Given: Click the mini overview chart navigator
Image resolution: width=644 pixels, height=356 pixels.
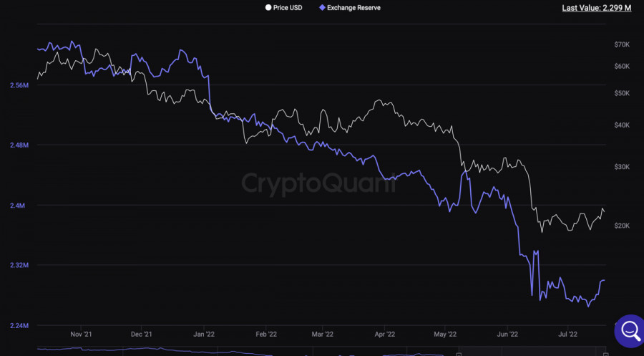Looking at the screenshot, I should pos(321,352).
